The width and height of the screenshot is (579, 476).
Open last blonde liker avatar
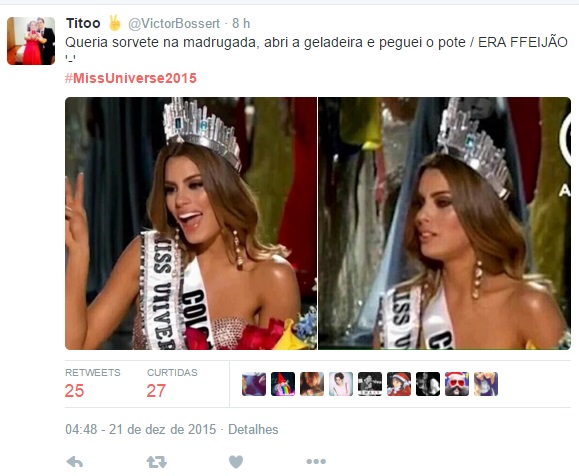click(486, 384)
